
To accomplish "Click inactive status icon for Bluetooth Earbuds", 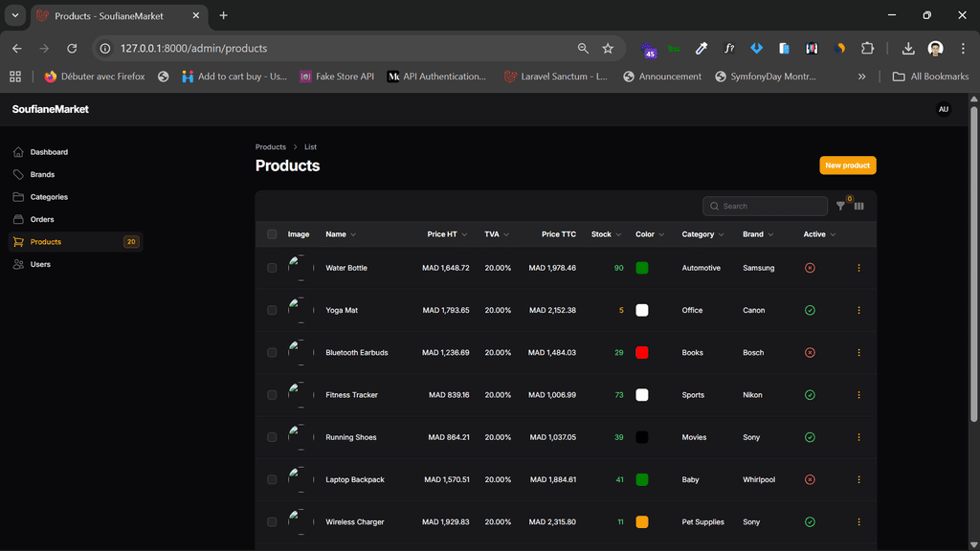I will (x=810, y=353).
